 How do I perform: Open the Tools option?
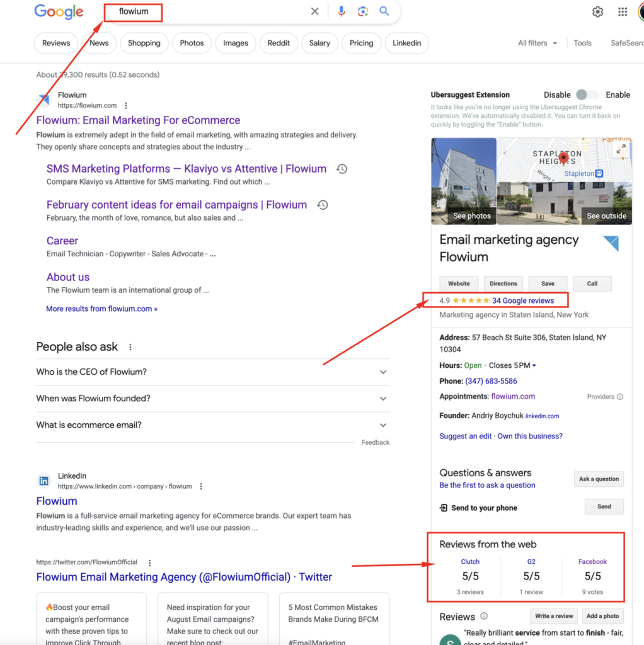(582, 43)
